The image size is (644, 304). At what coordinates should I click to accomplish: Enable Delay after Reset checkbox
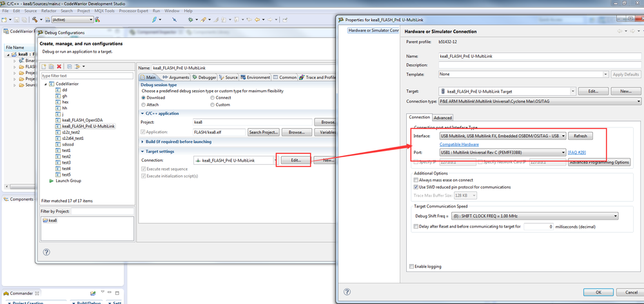tap(416, 227)
